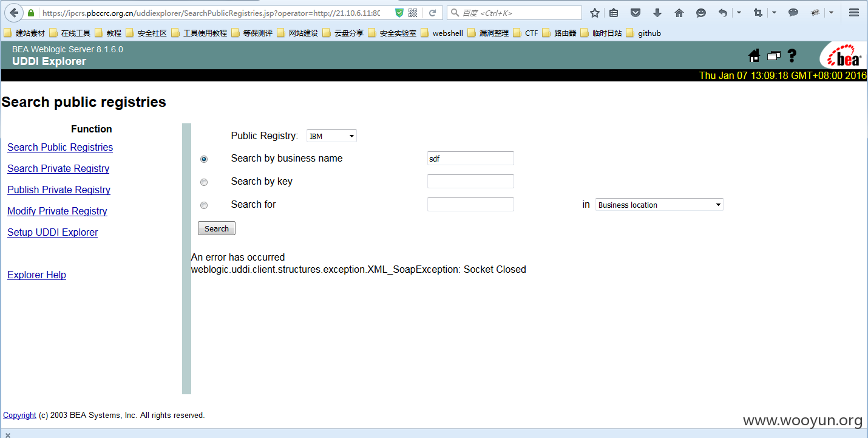Click the green shield icon in address bar

(399, 13)
